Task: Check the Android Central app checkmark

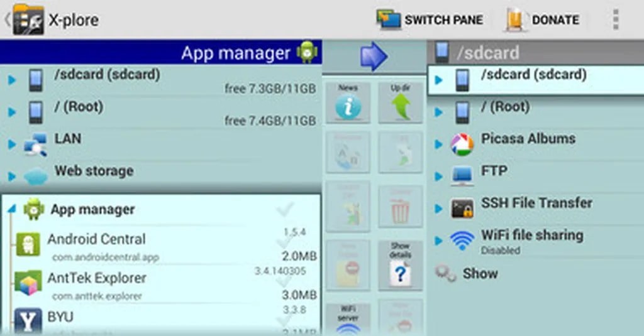Action: (x=285, y=242)
